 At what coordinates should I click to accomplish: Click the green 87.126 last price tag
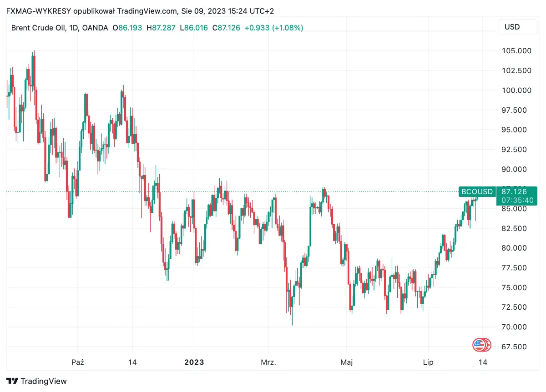click(515, 191)
